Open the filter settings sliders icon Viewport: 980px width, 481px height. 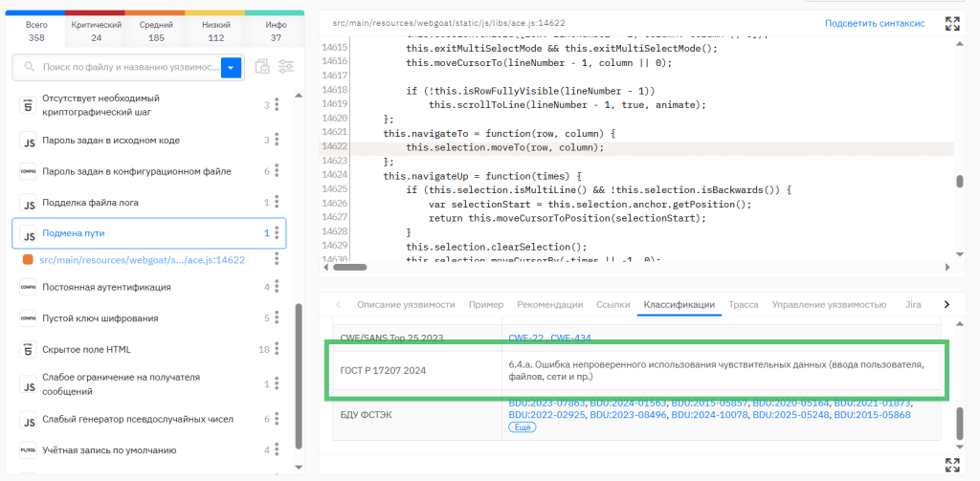point(286,68)
